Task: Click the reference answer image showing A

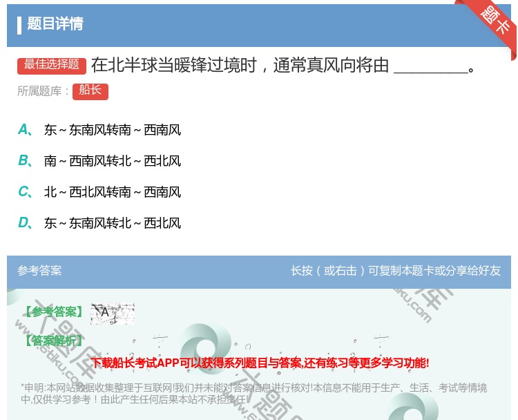Action: pos(113,313)
